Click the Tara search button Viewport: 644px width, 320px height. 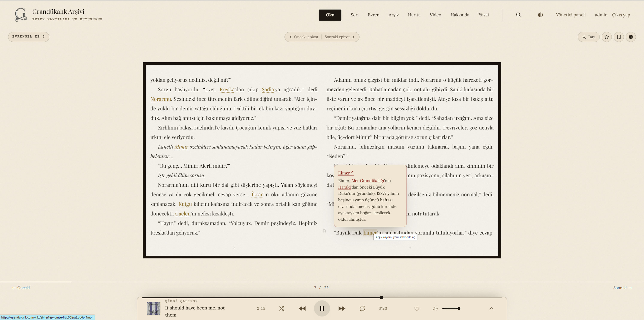[589, 37]
